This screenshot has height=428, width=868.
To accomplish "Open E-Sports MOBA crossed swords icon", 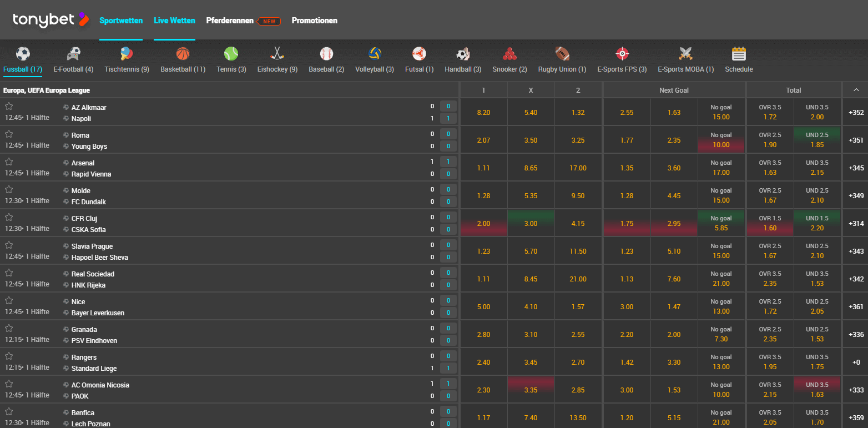I will click(686, 54).
